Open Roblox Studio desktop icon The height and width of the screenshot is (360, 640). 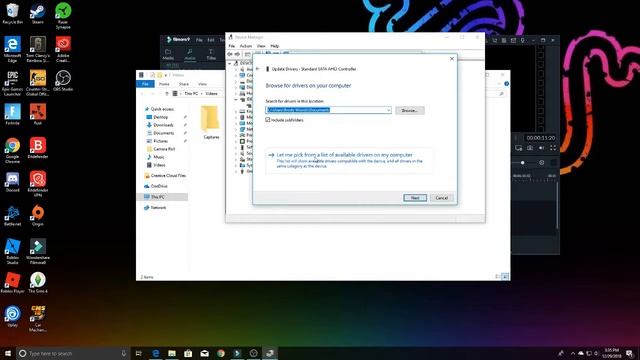tap(12, 252)
